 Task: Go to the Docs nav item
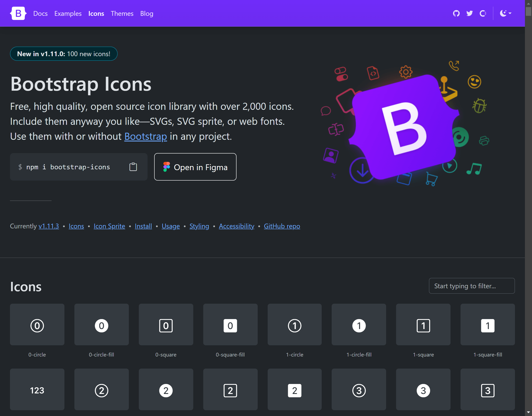click(x=41, y=14)
